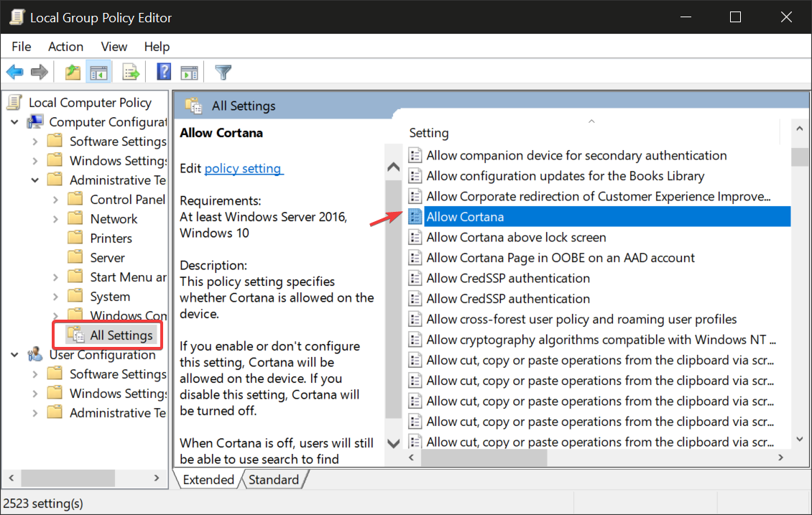Click icon beside Allow cross-forest user policy
Viewport: 812px width, 515px height.
[415, 319]
